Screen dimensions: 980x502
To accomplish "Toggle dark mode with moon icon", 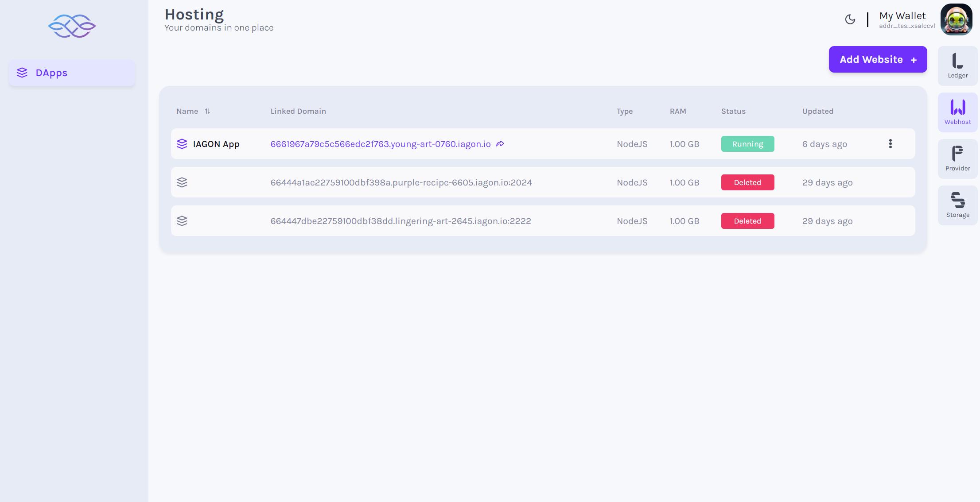I will pyautogui.click(x=850, y=19).
